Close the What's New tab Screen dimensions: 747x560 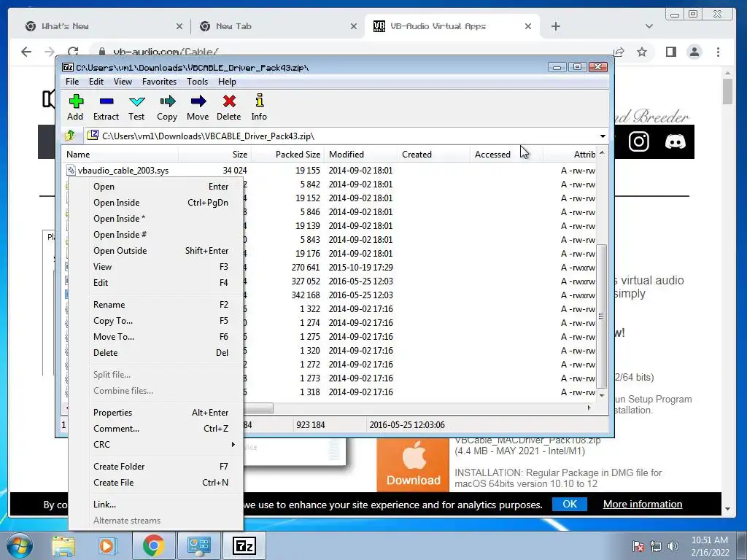tap(179, 26)
